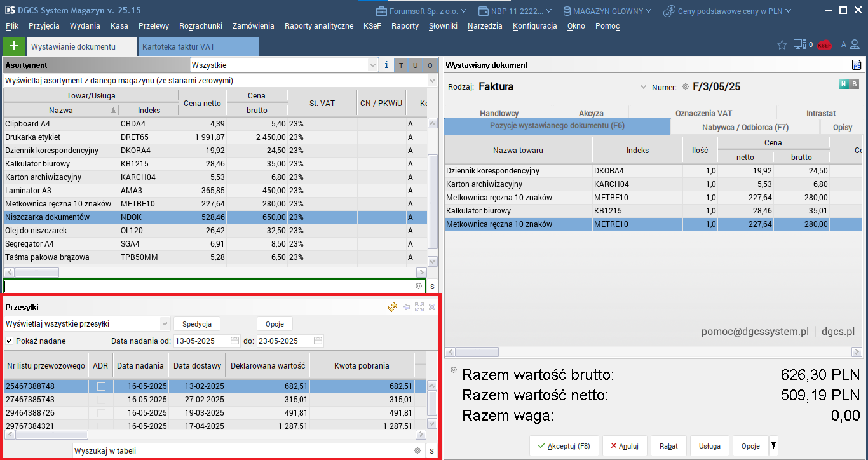Refresh the Przesyłki shipments list

coord(393,307)
